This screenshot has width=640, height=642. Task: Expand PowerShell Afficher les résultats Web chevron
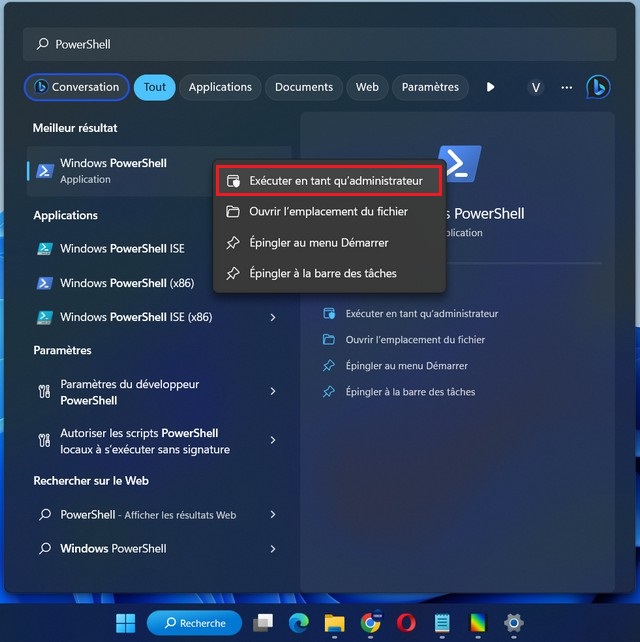point(273,515)
